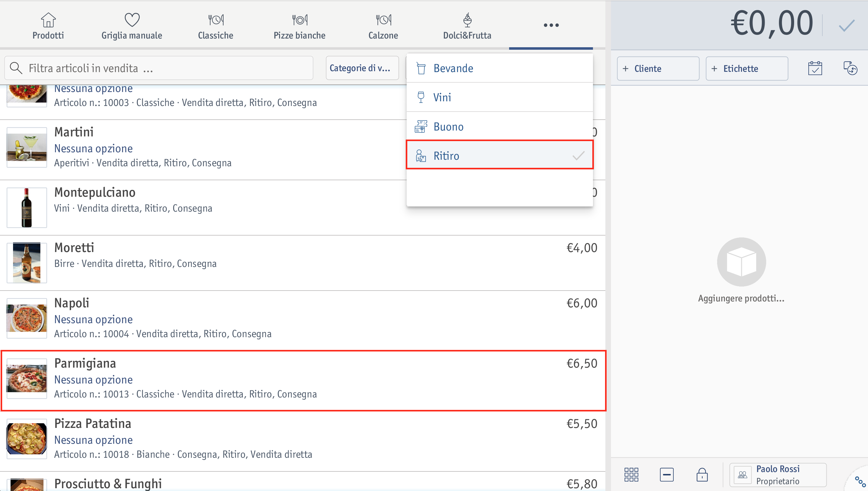Click the search magnifier icon
The image size is (868, 491).
16,68
